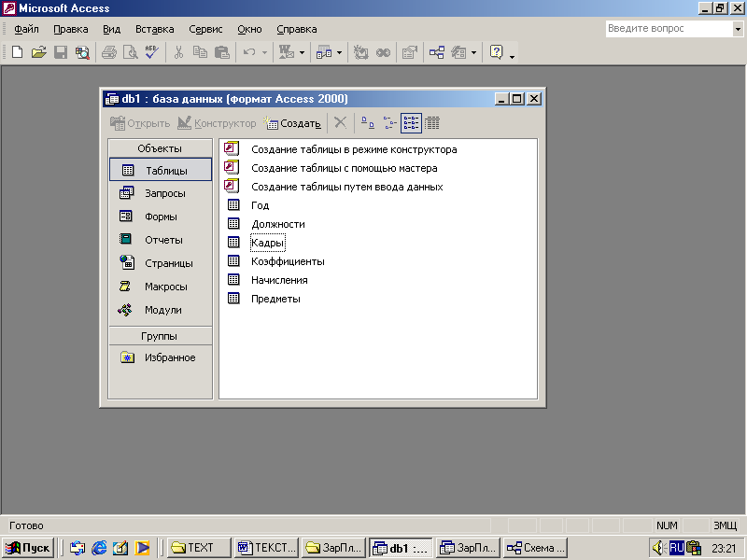Click the Print icon

(x=109, y=52)
